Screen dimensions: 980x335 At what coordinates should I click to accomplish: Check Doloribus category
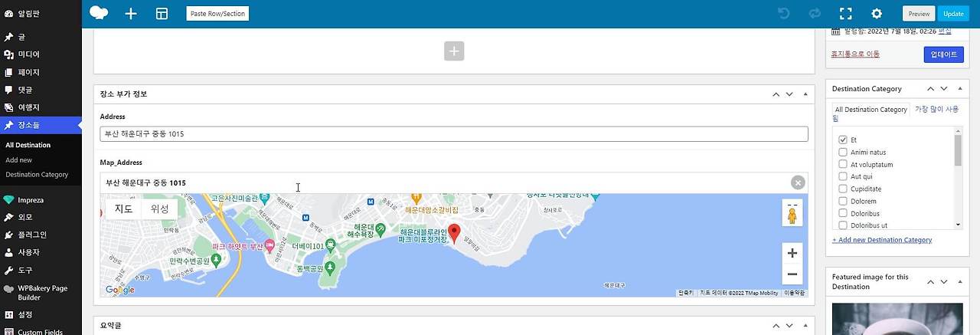(x=843, y=214)
